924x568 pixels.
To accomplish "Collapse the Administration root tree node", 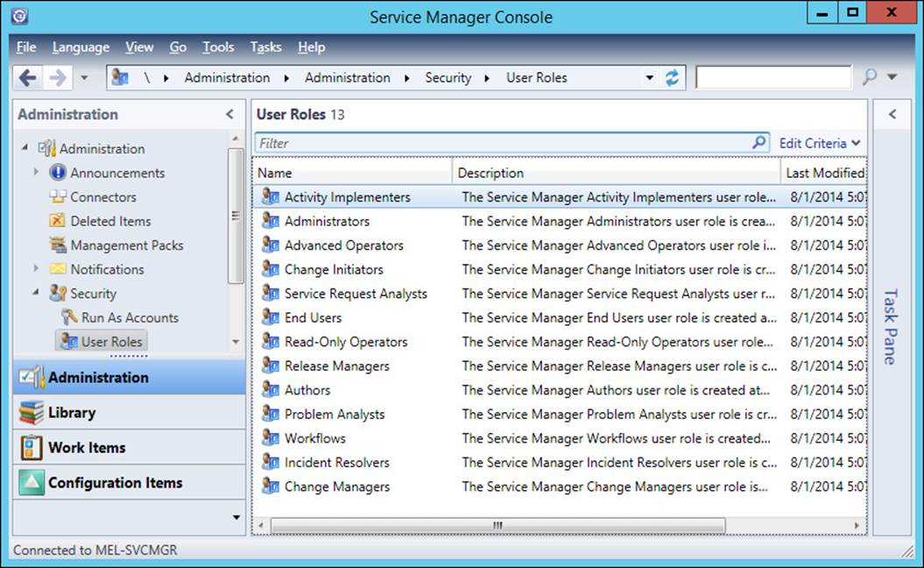I will tap(25, 147).
